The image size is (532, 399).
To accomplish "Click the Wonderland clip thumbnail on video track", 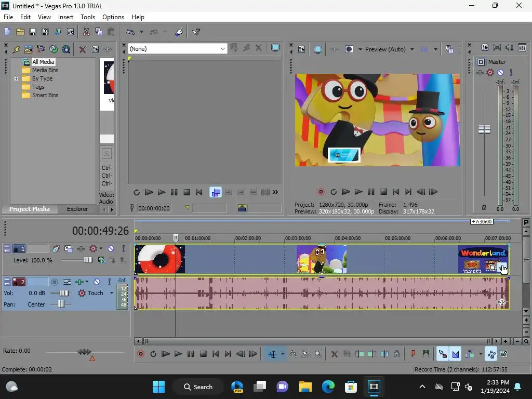I will tap(483, 260).
